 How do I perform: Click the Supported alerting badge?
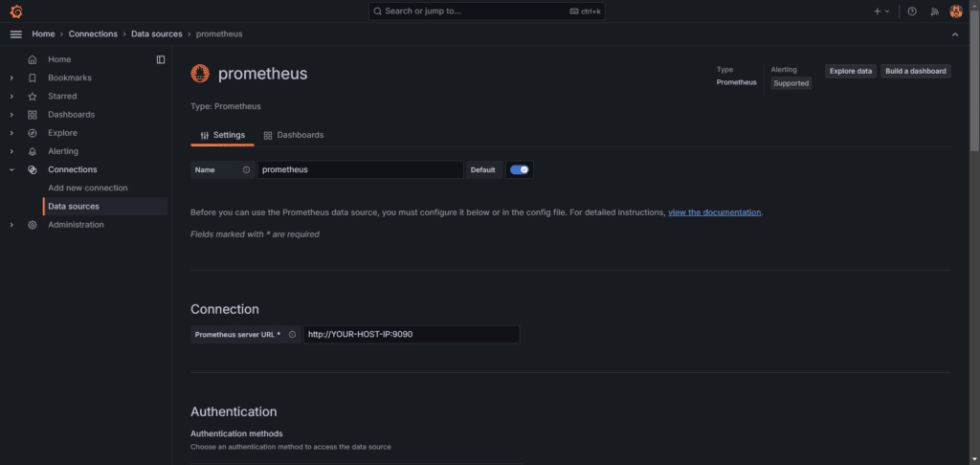(791, 83)
